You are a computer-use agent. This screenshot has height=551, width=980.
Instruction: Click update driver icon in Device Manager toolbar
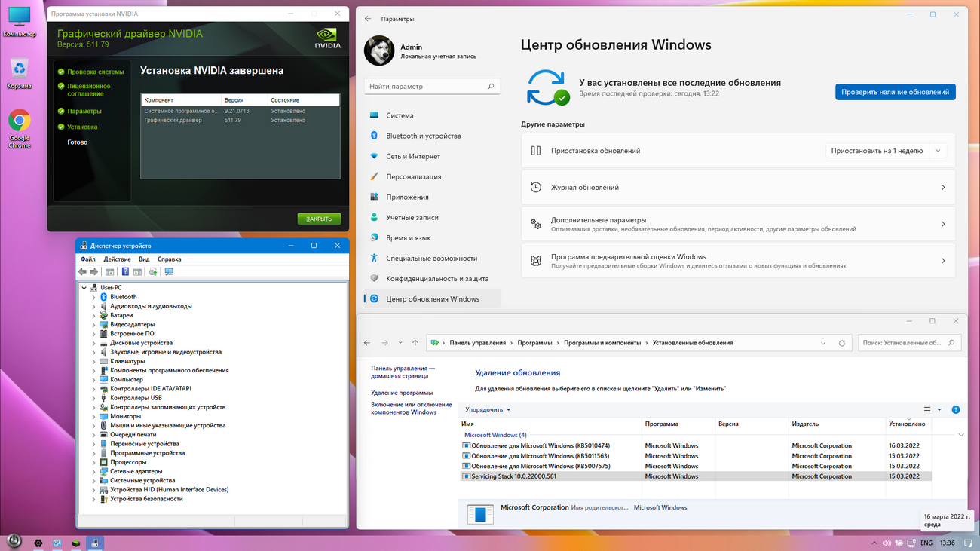[x=153, y=272]
